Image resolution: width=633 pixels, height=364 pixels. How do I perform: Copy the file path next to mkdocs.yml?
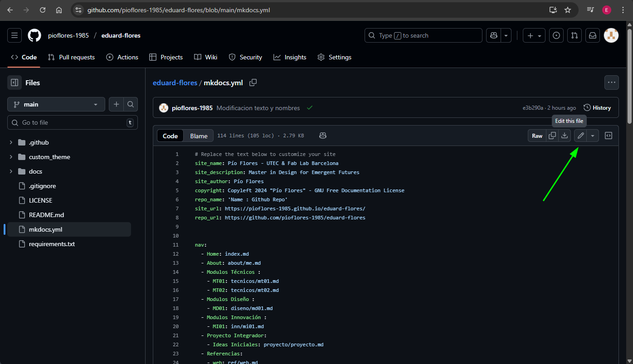tap(253, 83)
